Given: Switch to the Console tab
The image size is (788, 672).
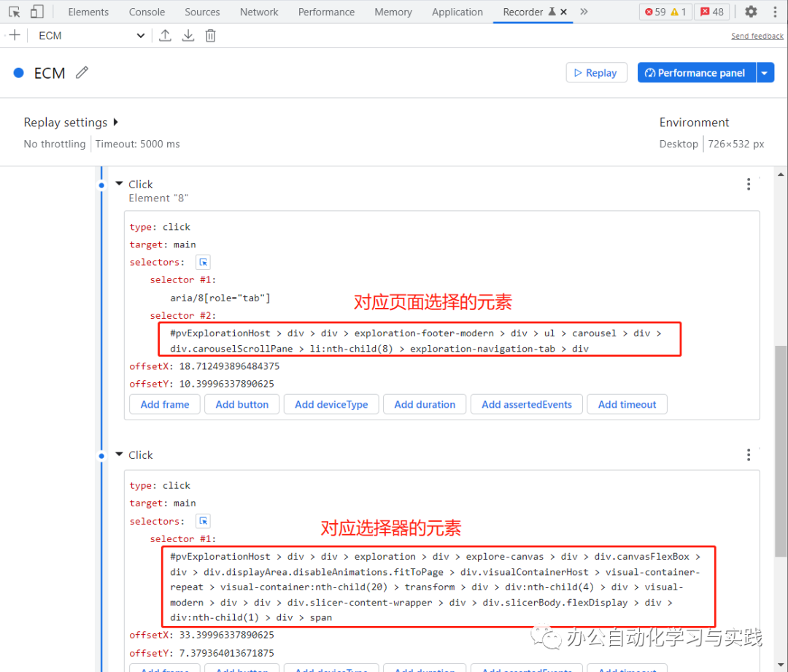Looking at the screenshot, I should 147,12.
